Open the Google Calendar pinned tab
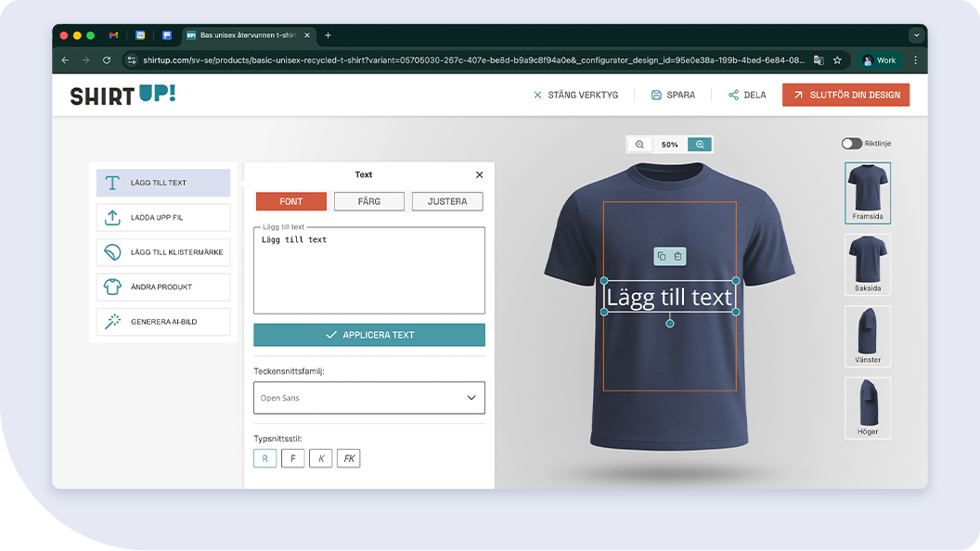This screenshot has height=551, width=980. (141, 35)
